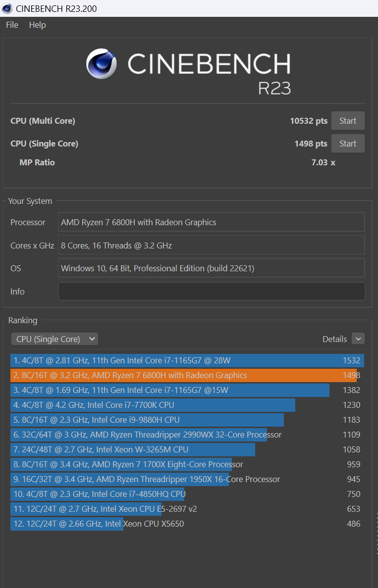The height and width of the screenshot is (588, 378).
Task: Open the Help menu
Action: [37, 25]
